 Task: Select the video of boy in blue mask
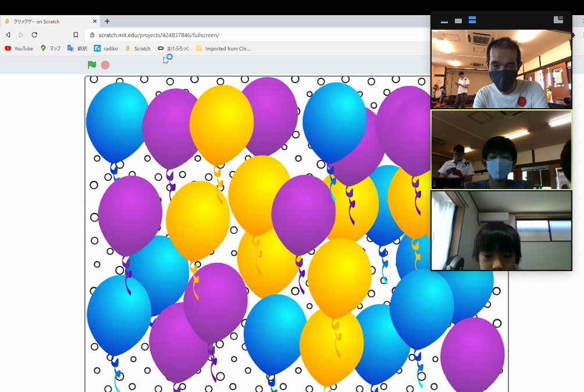501,149
